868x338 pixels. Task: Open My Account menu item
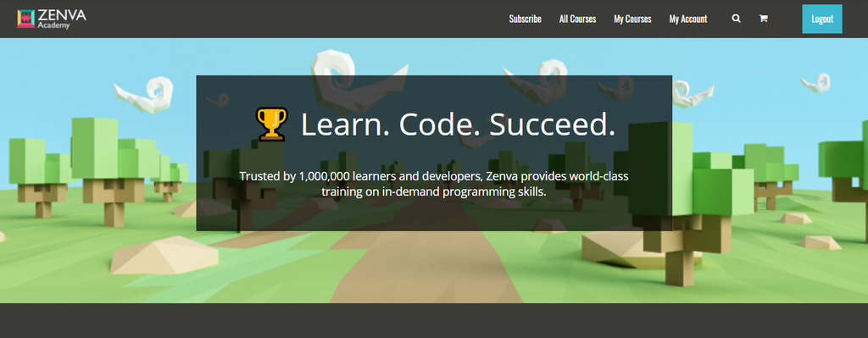(688, 19)
